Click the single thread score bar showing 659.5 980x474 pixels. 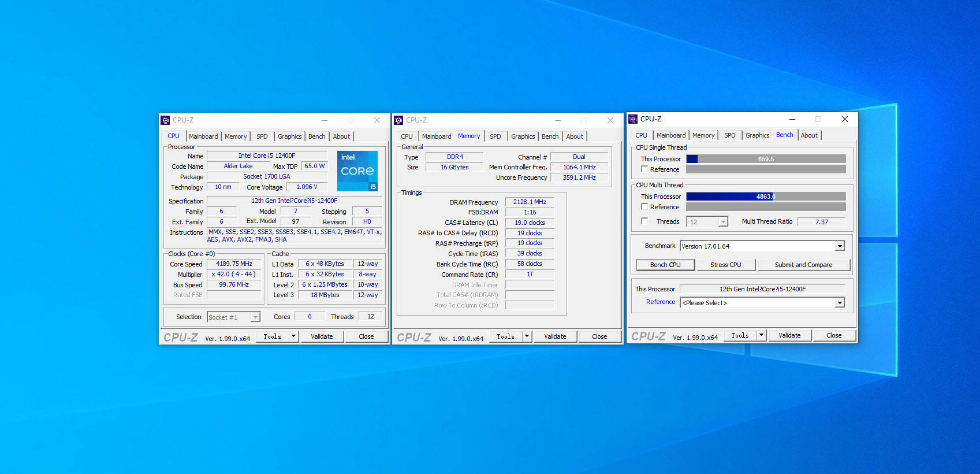(x=766, y=159)
